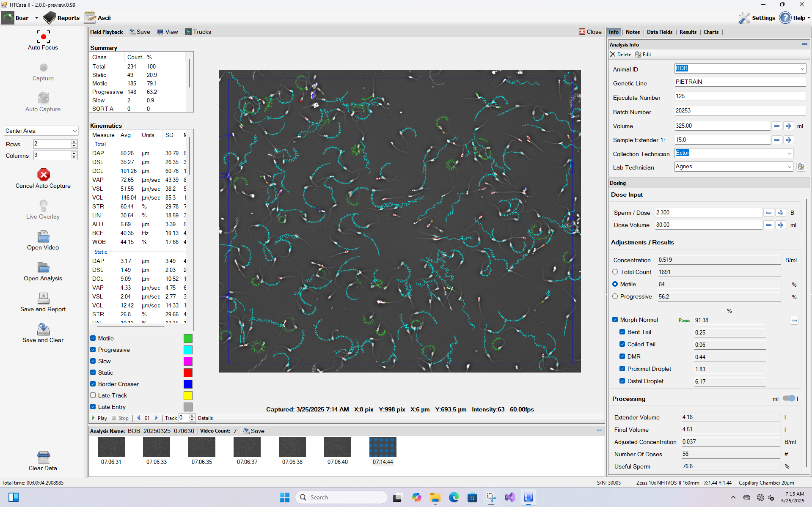Expand the Lab Technician dropdown
This screenshot has width=812, height=507.
click(789, 167)
